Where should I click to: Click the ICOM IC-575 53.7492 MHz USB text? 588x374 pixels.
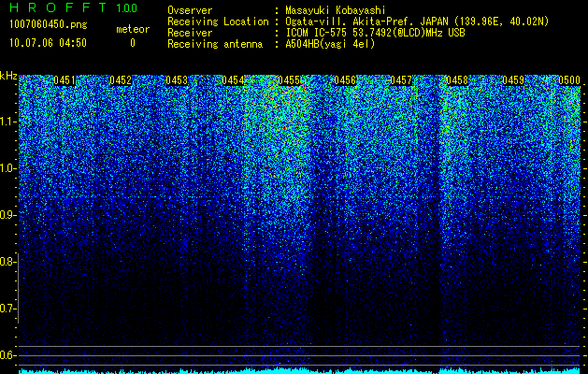coord(375,33)
